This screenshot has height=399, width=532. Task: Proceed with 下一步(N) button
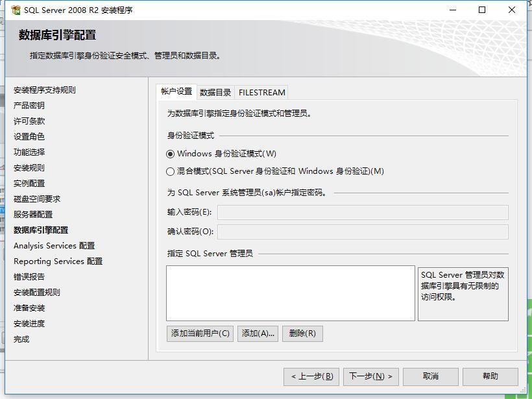[371, 376]
